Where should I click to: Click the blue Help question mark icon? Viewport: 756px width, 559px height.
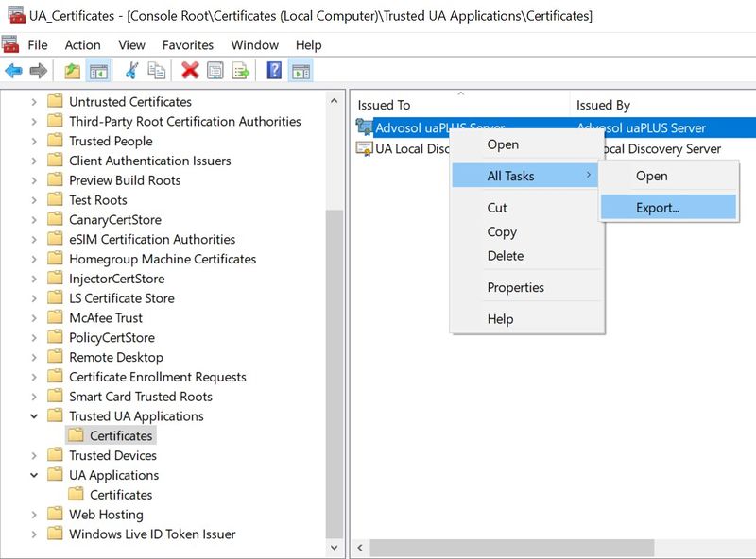tap(274, 71)
